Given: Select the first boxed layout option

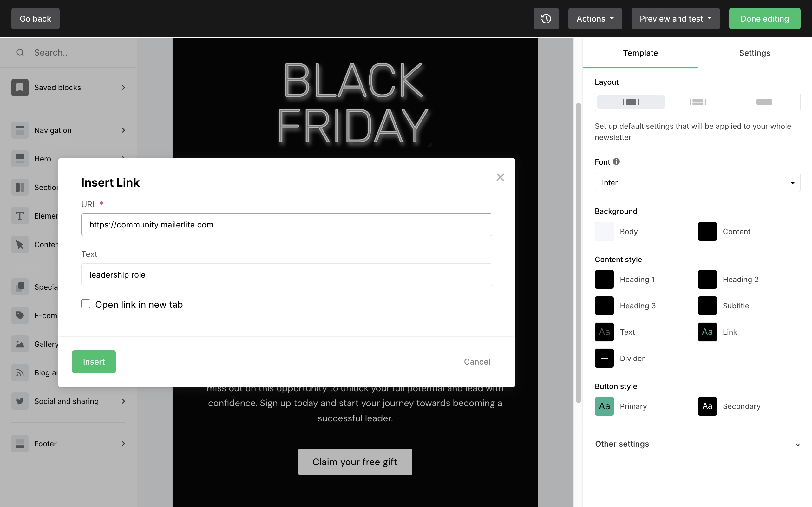Looking at the screenshot, I should (631, 102).
